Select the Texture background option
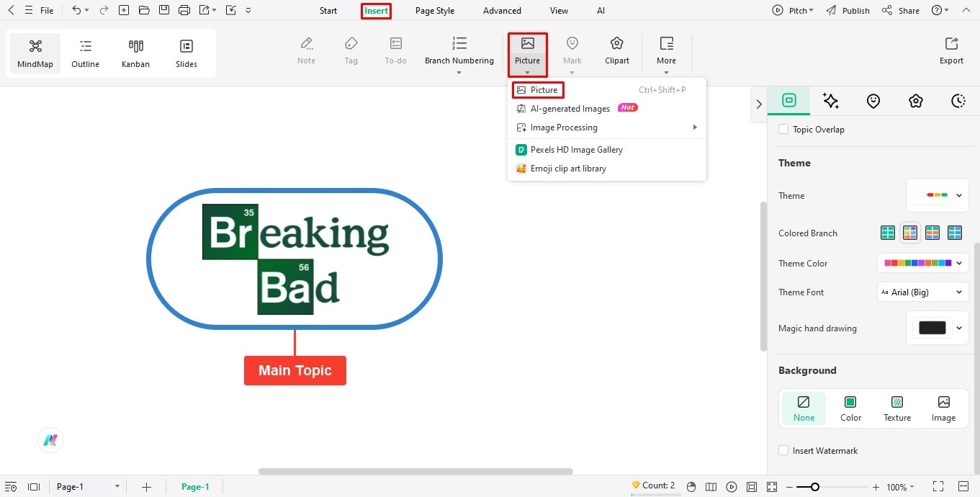The width and height of the screenshot is (980, 497). [897, 408]
